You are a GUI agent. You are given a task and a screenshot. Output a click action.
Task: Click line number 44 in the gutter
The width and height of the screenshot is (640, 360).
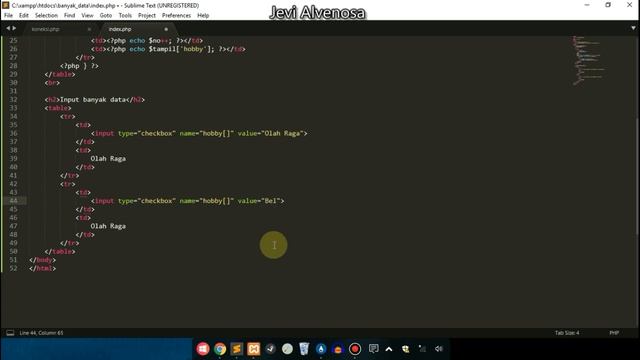point(13,201)
